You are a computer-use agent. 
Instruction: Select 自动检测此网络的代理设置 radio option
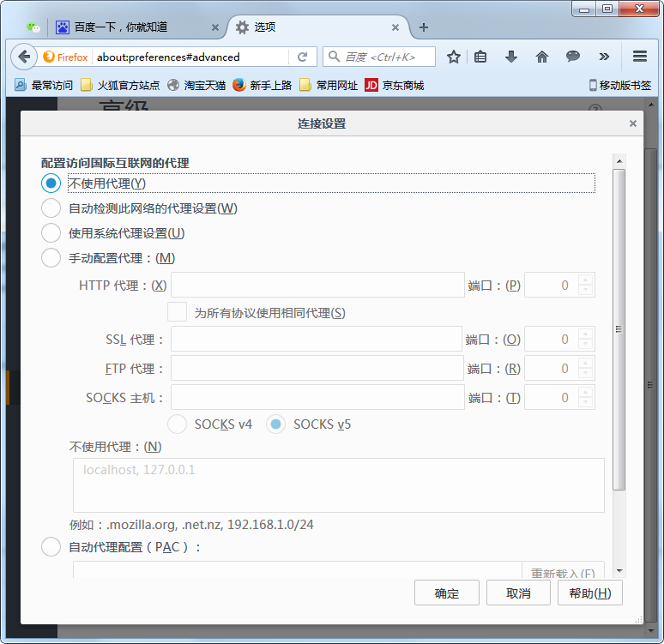(x=51, y=208)
